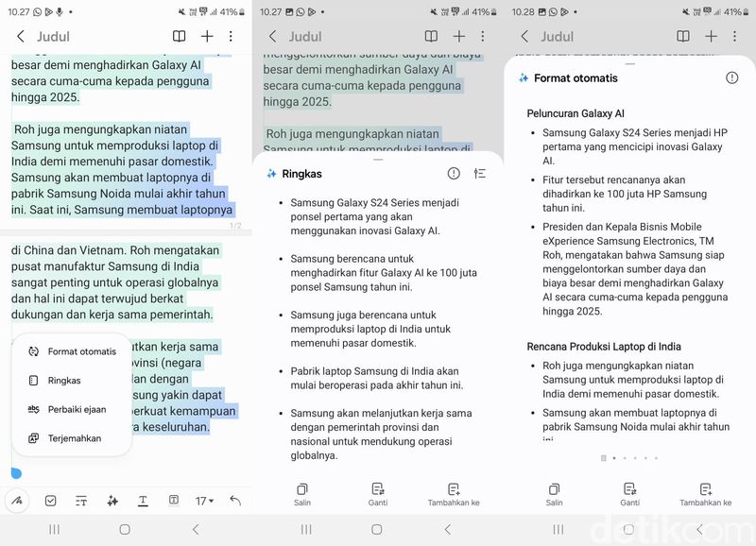Open more options above the Ringkas panel
Viewport: 756px width, 546px height.
point(483,36)
